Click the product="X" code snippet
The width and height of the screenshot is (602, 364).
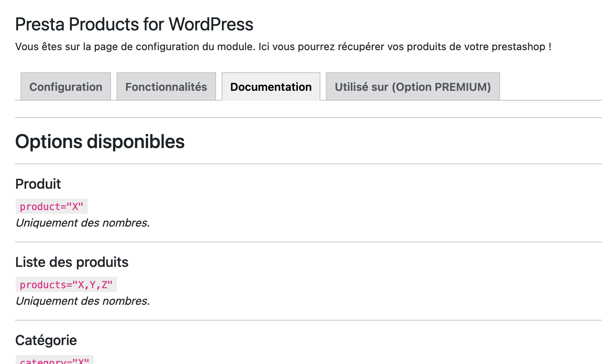click(52, 206)
